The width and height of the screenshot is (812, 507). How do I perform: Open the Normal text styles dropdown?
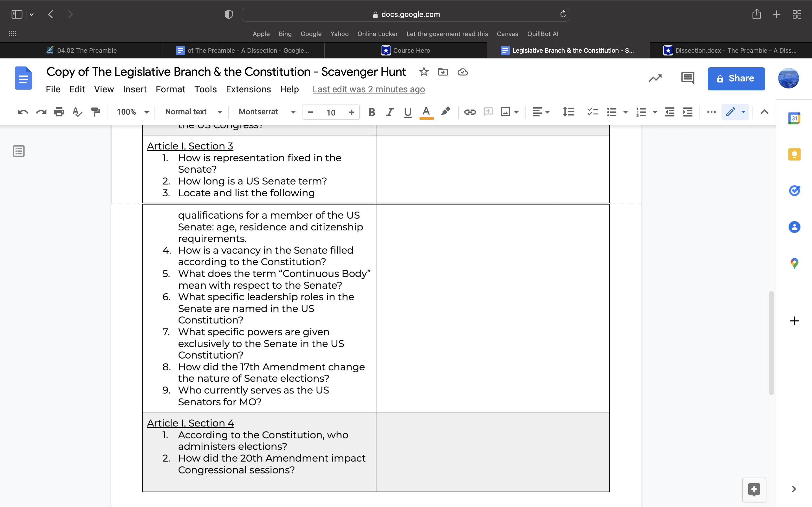tap(193, 112)
